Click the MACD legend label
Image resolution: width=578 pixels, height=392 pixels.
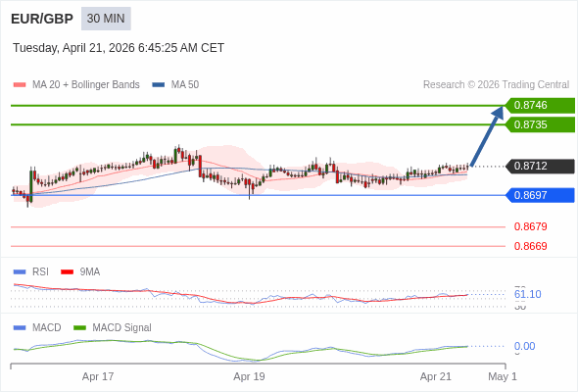(x=47, y=328)
